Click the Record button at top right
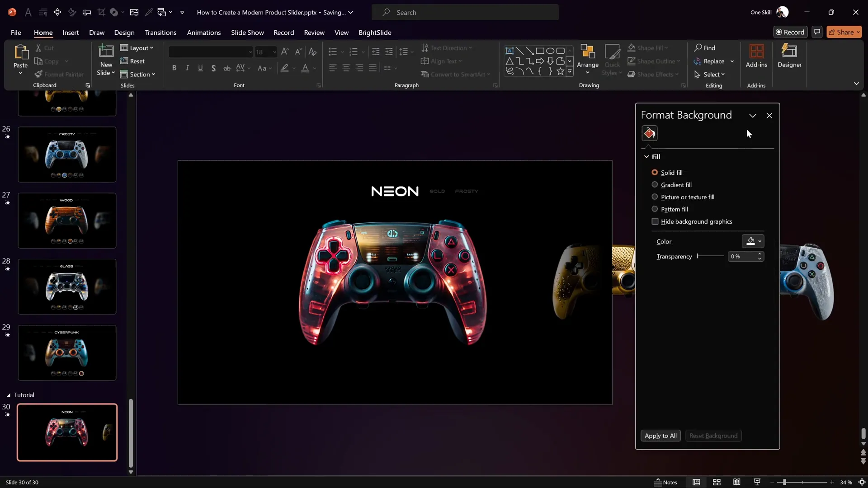Screen dimensions: 868x488 coord(790,32)
